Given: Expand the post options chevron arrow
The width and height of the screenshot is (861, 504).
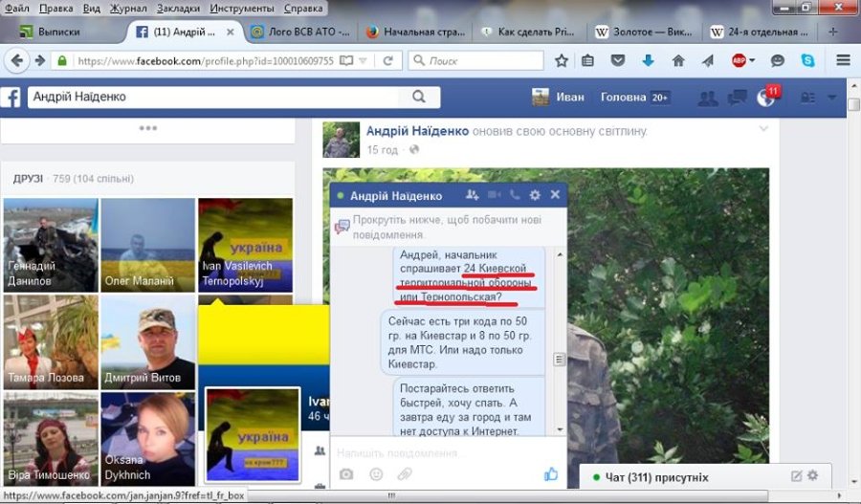Looking at the screenshot, I should point(763,128).
